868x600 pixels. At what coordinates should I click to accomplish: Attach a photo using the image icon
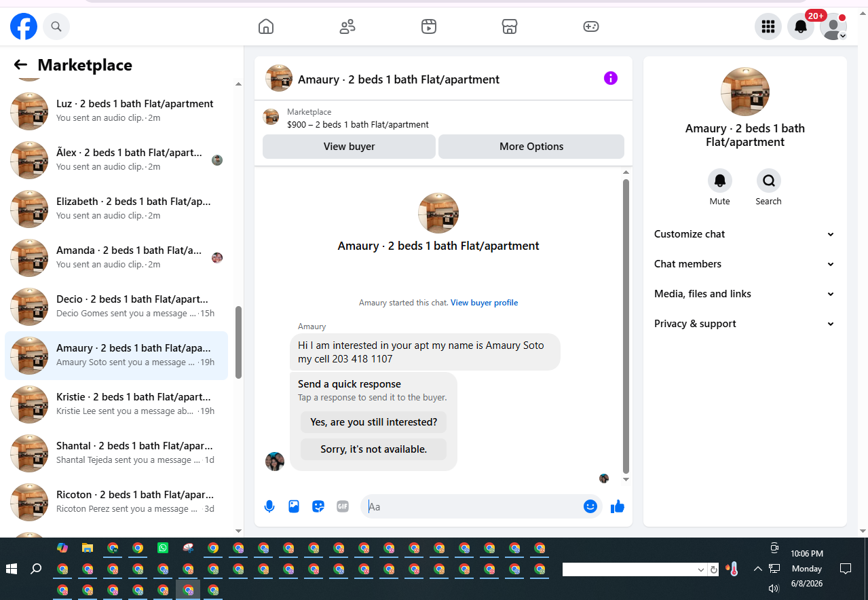pyautogui.click(x=294, y=506)
